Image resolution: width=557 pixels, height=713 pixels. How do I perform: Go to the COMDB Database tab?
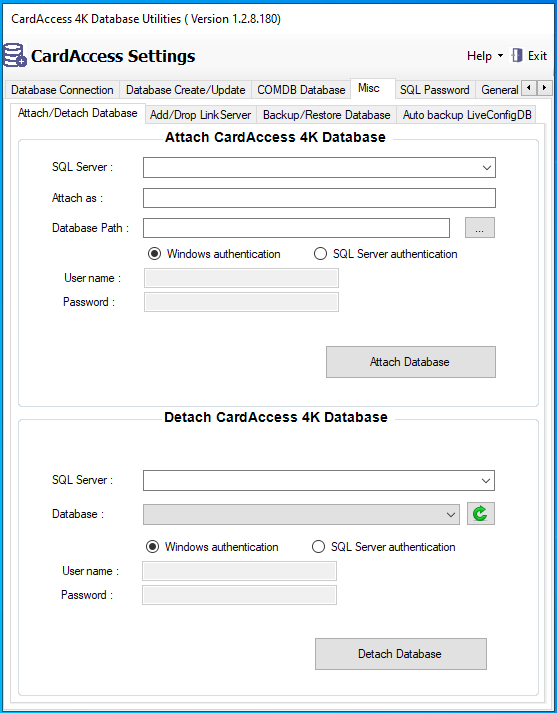point(301,90)
